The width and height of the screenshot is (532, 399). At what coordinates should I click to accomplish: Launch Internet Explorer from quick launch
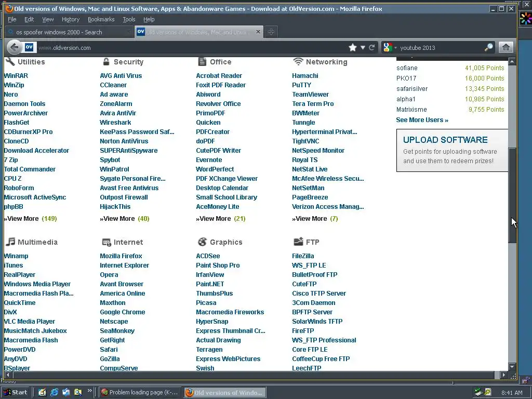(54, 392)
